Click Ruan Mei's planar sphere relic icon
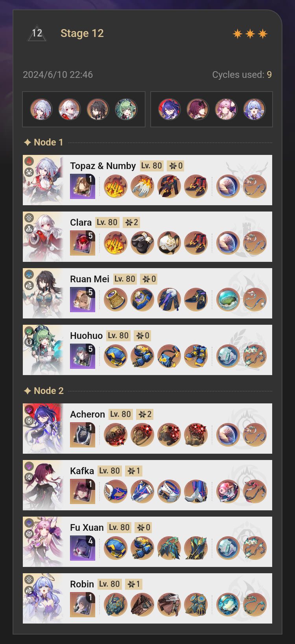 228,300
